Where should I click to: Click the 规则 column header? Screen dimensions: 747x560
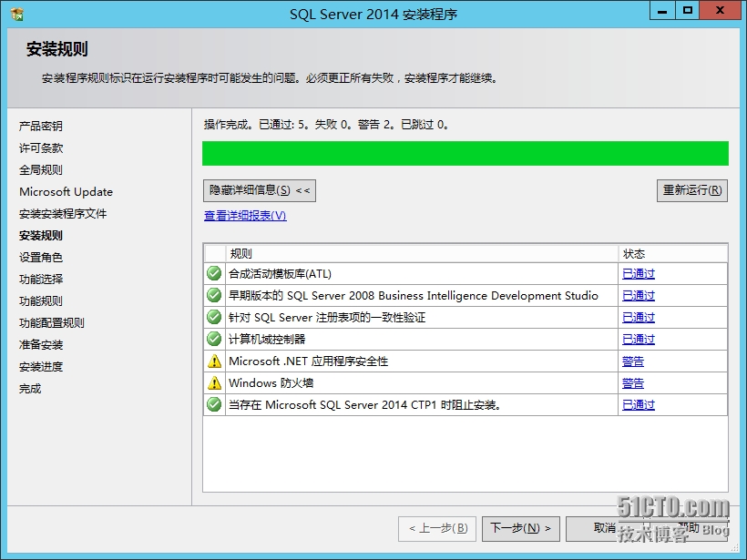(422, 254)
